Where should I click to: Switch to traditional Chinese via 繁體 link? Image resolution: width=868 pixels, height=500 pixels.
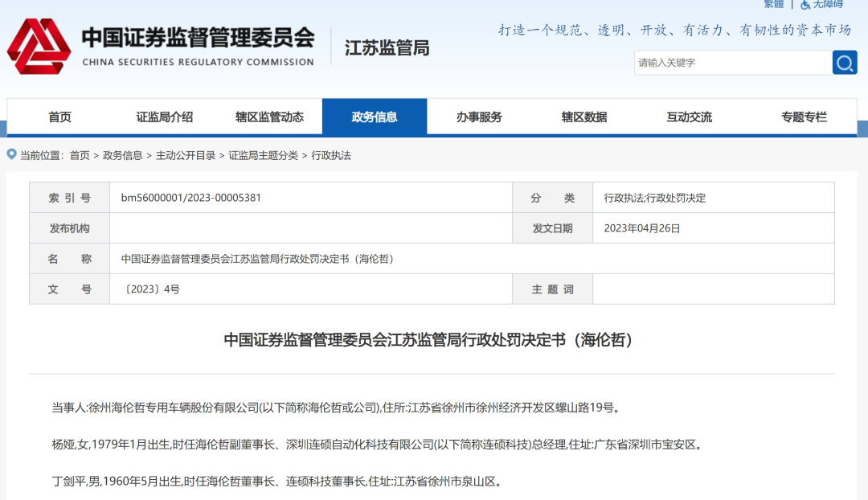(774, 5)
